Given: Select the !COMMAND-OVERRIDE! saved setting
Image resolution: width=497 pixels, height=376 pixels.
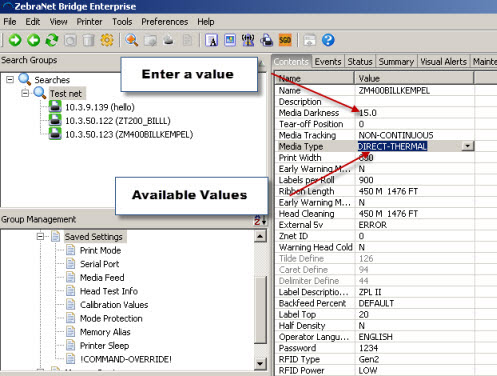Looking at the screenshot, I should pos(126,359).
